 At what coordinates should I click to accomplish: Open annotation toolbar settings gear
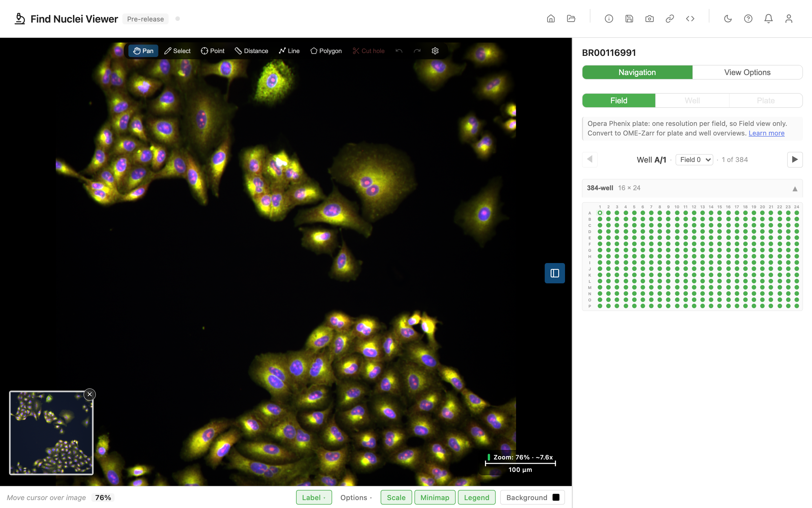435,51
